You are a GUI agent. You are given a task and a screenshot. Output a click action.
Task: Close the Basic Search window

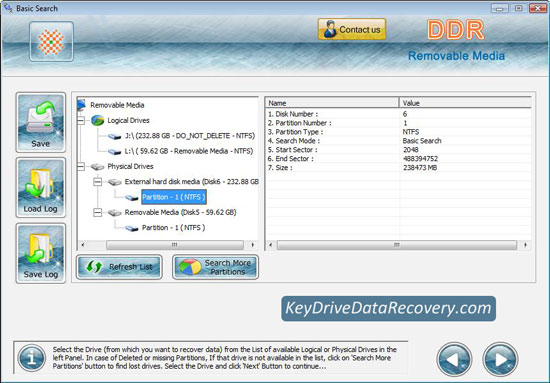click(x=537, y=8)
